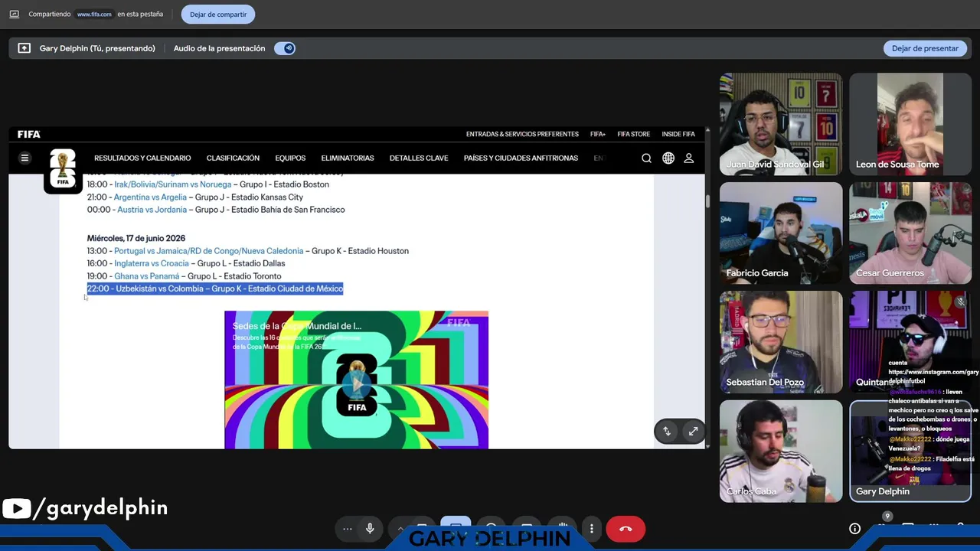Click Dejar de presentar button
980x551 pixels.
pyautogui.click(x=925, y=48)
